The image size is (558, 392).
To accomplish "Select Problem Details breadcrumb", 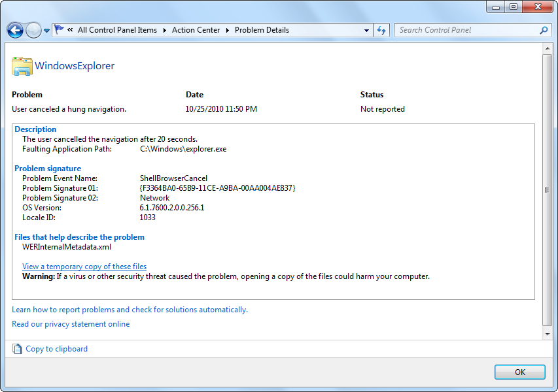I will click(x=262, y=30).
